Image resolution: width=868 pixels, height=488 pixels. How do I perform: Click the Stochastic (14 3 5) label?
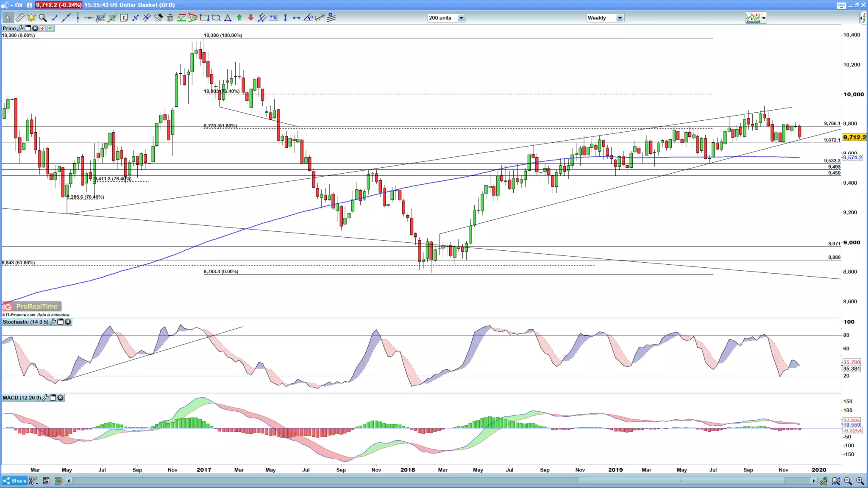point(25,322)
